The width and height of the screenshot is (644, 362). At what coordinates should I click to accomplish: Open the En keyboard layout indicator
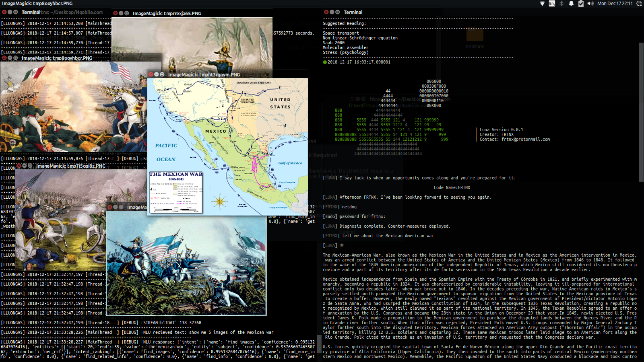coord(552,4)
